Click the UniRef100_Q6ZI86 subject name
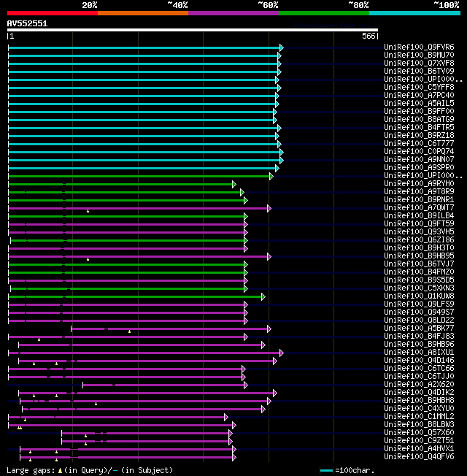This screenshot has width=467, height=476. coord(419,239)
